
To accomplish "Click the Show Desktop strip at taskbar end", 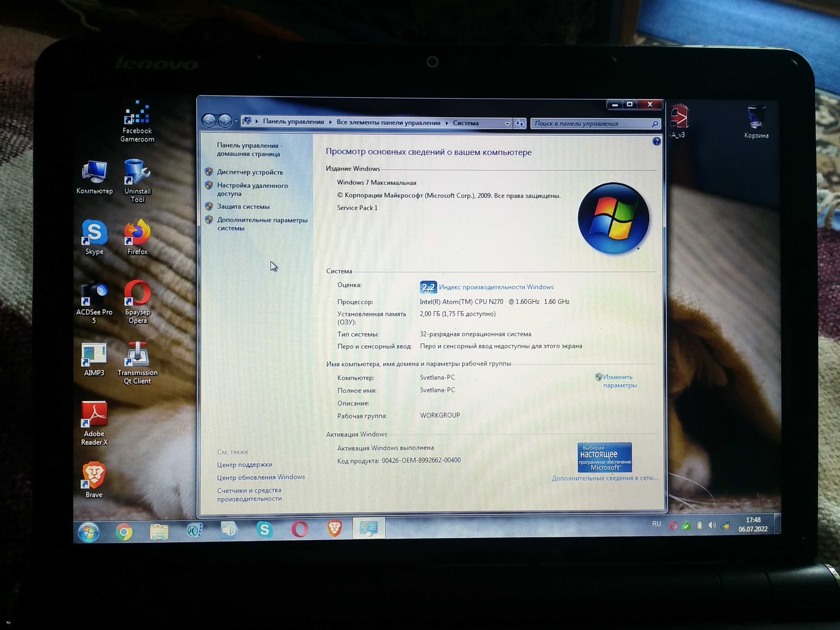I will [x=777, y=523].
